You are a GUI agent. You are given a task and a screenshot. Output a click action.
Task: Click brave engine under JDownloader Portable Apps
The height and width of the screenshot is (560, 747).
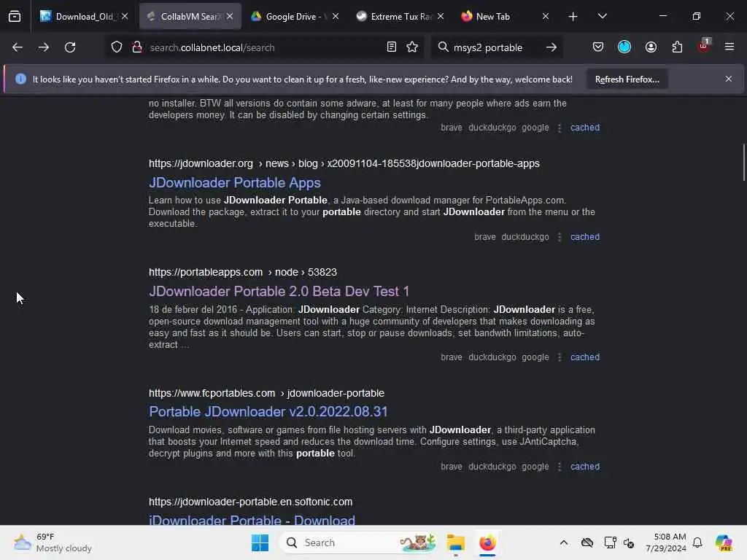point(485,237)
